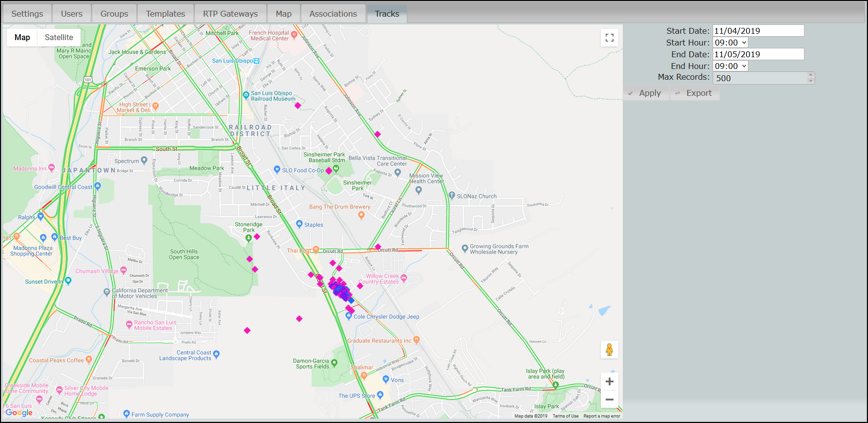Edit the End Date field
Viewport: 868px width, 423px height.
pos(758,54)
